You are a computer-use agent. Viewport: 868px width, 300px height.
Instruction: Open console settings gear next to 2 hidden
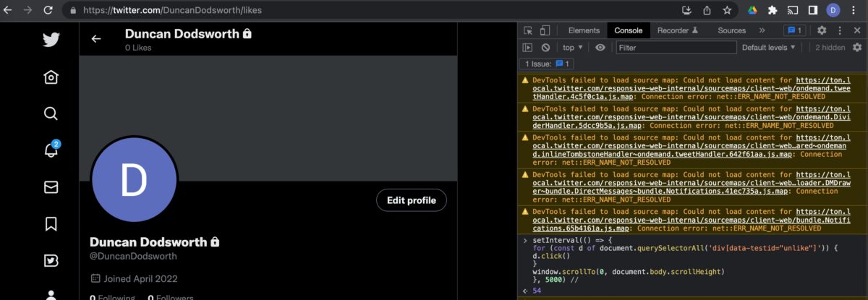point(857,48)
